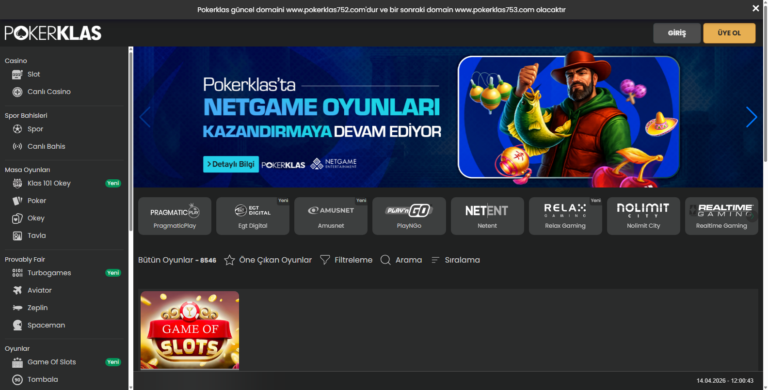Go to previous banner slide
Viewport: 768px width, 390px height.
tap(144, 117)
